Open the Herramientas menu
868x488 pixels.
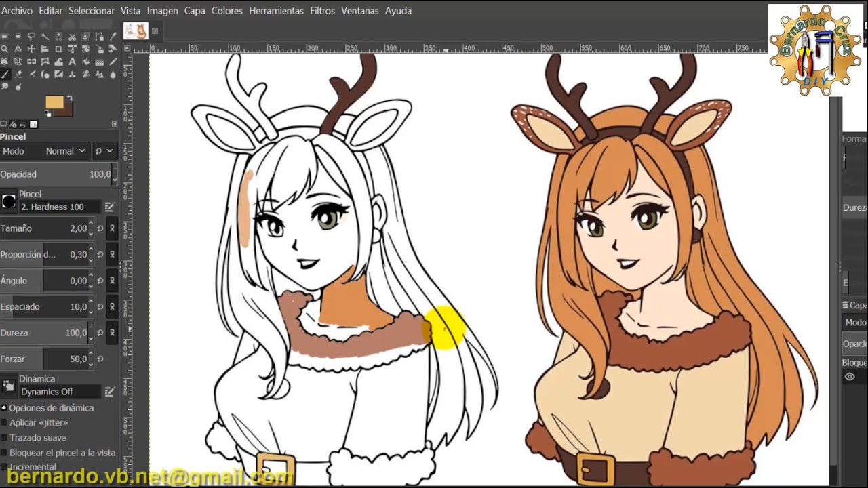[x=276, y=11]
